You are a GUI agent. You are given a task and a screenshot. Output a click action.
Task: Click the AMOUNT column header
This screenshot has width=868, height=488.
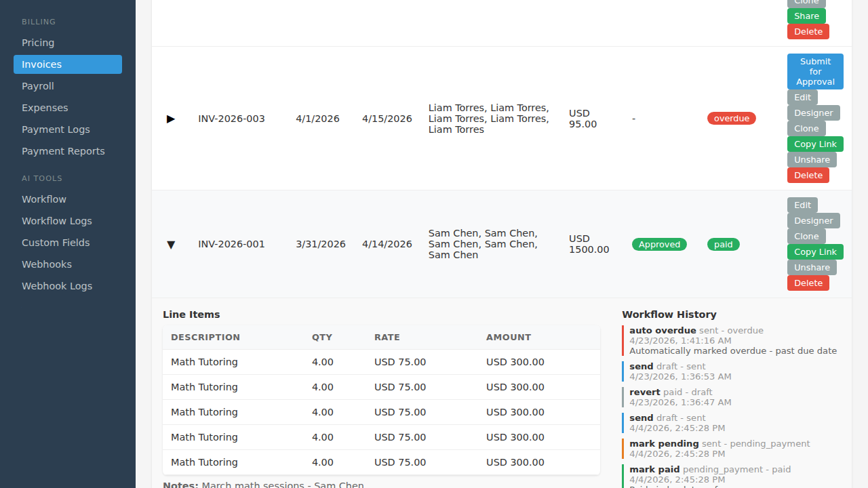point(509,338)
